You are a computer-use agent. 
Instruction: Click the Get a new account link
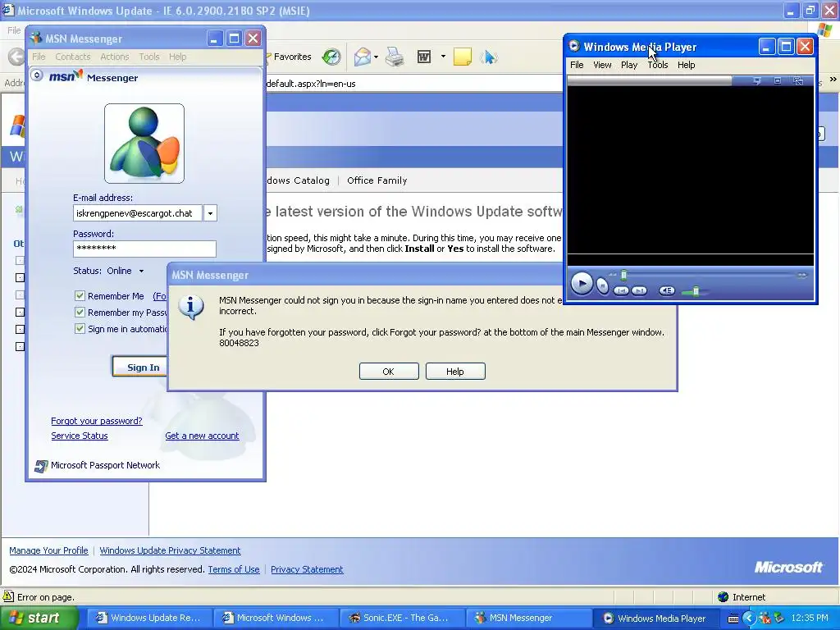click(202, 436)
